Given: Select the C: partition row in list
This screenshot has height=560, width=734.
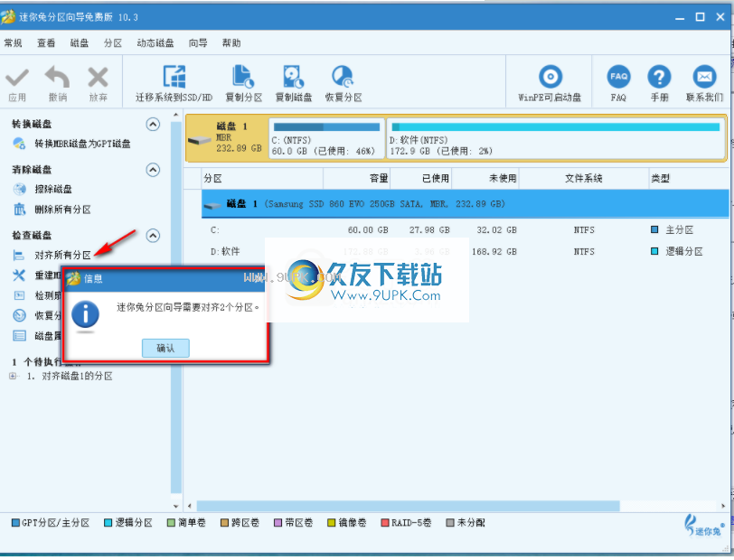Looking at the screenshot, I should 466,229.
